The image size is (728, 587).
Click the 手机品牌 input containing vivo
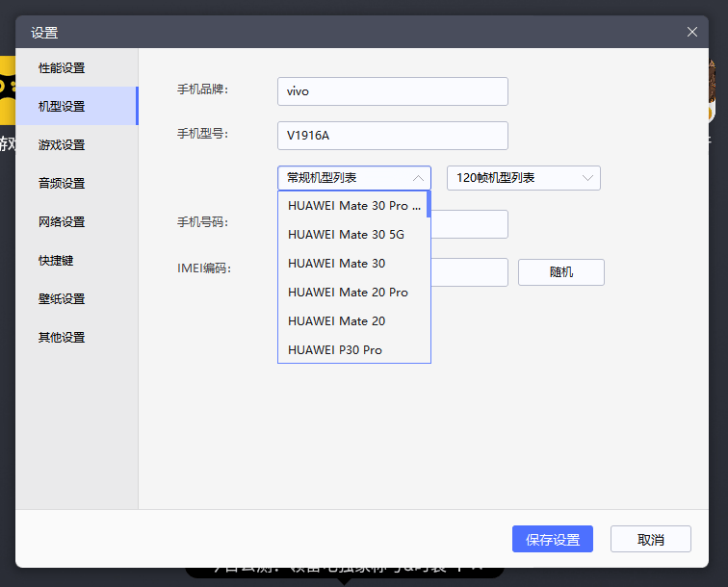pyautogui.click(x=392, y=91)
